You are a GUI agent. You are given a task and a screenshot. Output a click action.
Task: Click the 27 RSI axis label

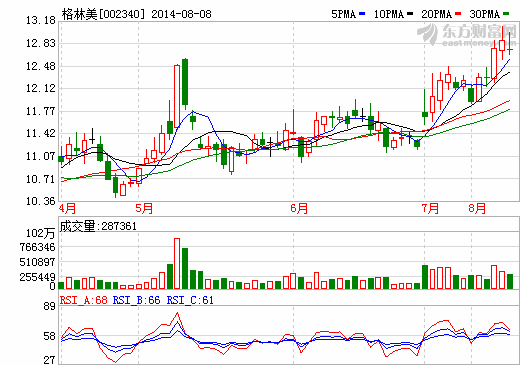[x=49, y=360]
